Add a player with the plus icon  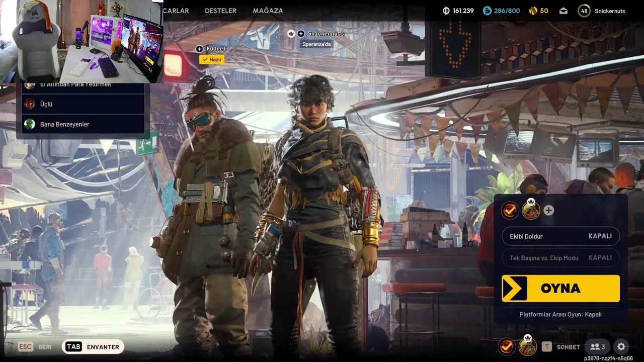(x=548, y=210)
